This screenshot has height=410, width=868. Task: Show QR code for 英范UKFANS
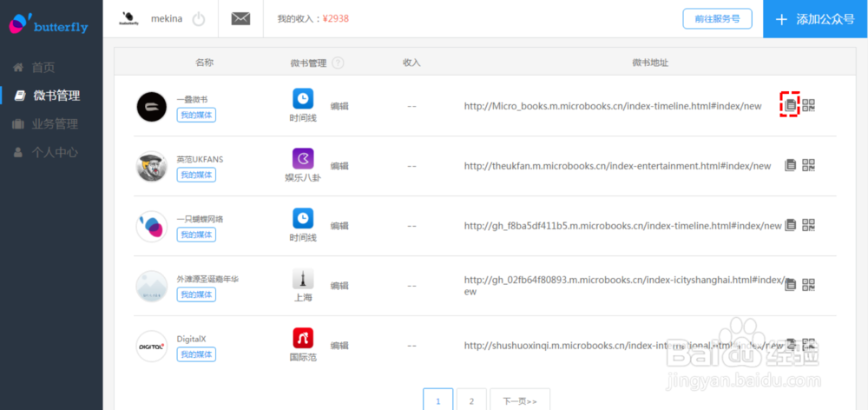809,165
